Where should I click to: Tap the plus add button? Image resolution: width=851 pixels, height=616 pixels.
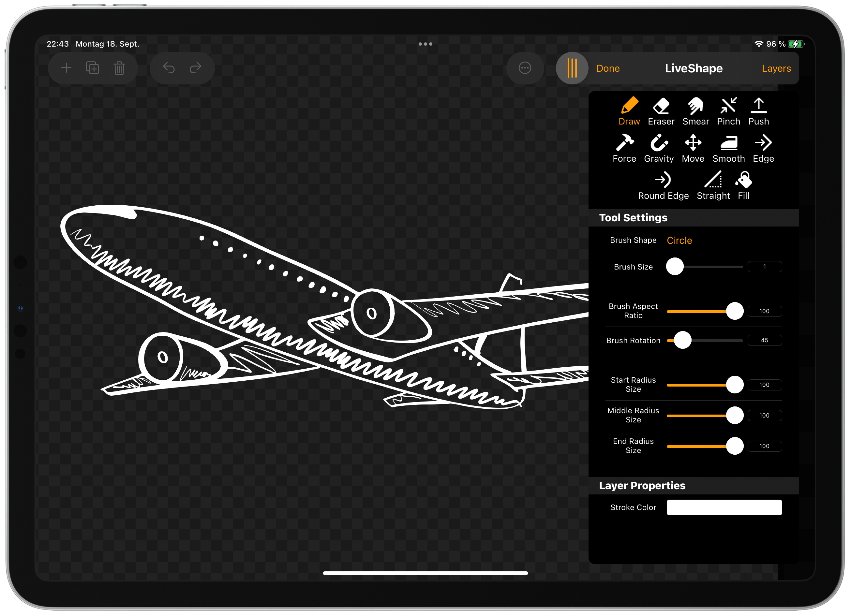tap(66, 68)
